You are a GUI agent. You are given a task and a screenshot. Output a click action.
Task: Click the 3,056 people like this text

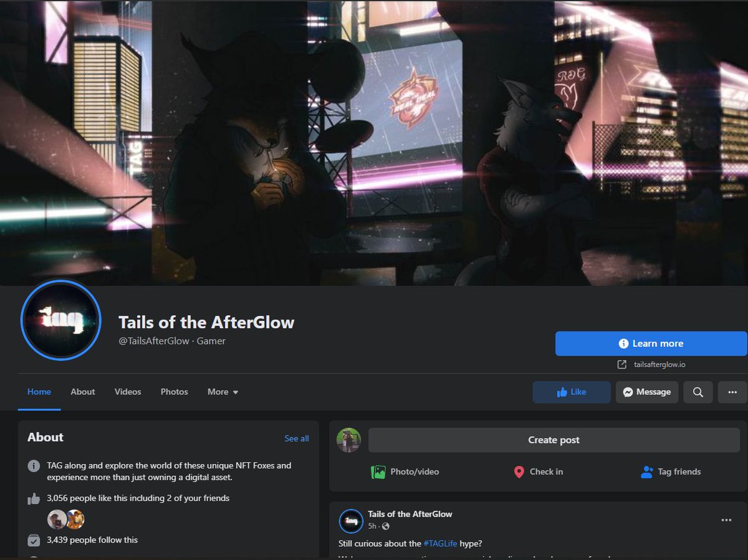coord(138,498)
